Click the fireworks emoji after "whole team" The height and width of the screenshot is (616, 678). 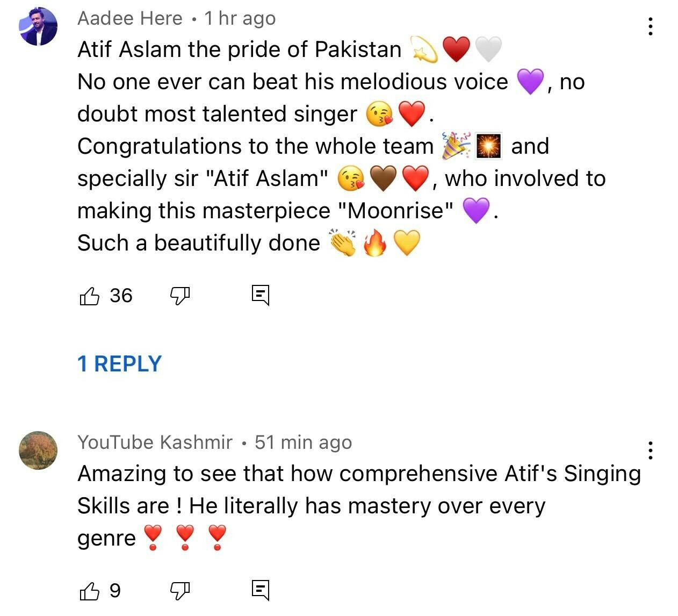coord(488,146)
